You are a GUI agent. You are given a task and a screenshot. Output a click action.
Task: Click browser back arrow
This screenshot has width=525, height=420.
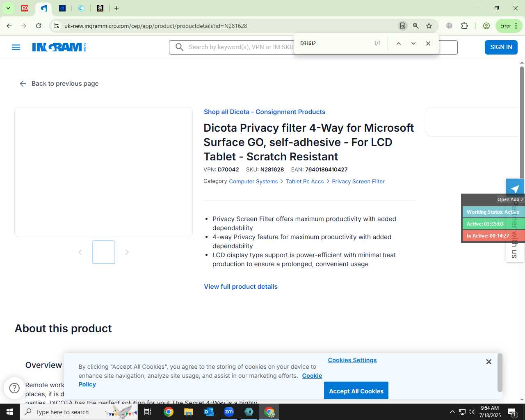(x=9, y=26)
